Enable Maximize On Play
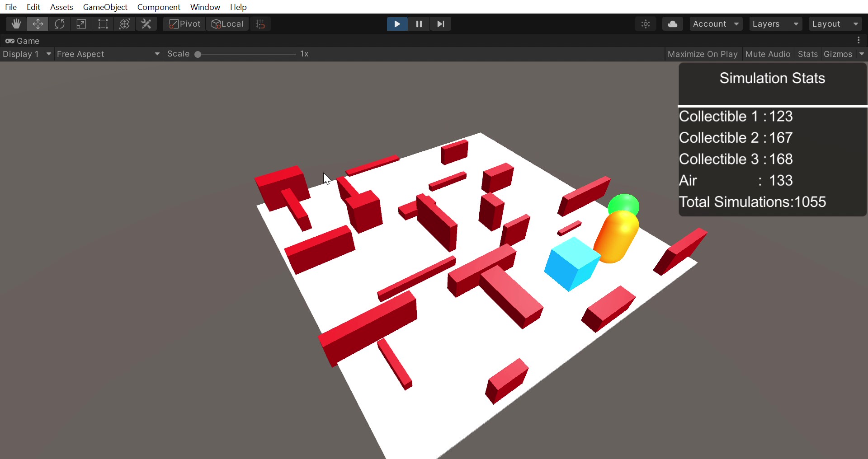Screen dimensions: 868x459 pos(703,54)
